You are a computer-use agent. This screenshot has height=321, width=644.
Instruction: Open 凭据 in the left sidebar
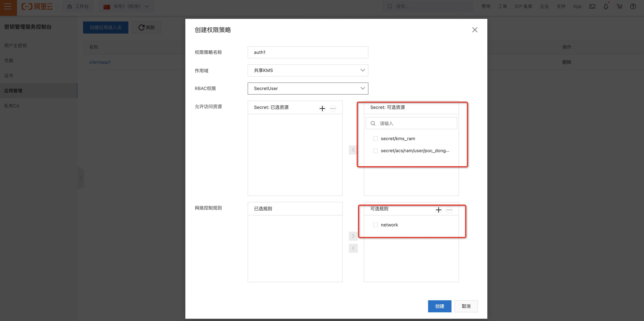pos(9,60)
